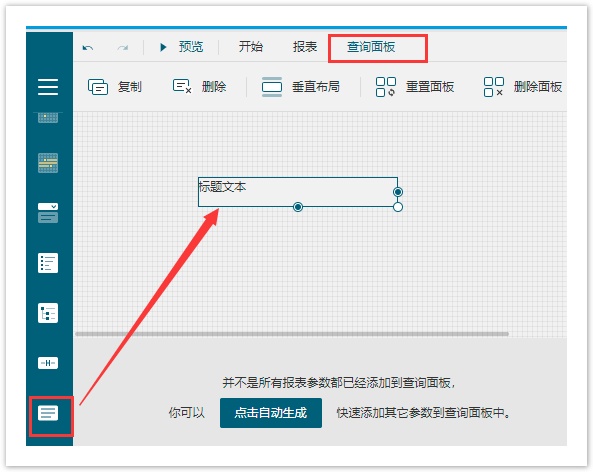593x472 pixels.
Task: Select the 标题文本 text box on the canvas
Action: 298,192
